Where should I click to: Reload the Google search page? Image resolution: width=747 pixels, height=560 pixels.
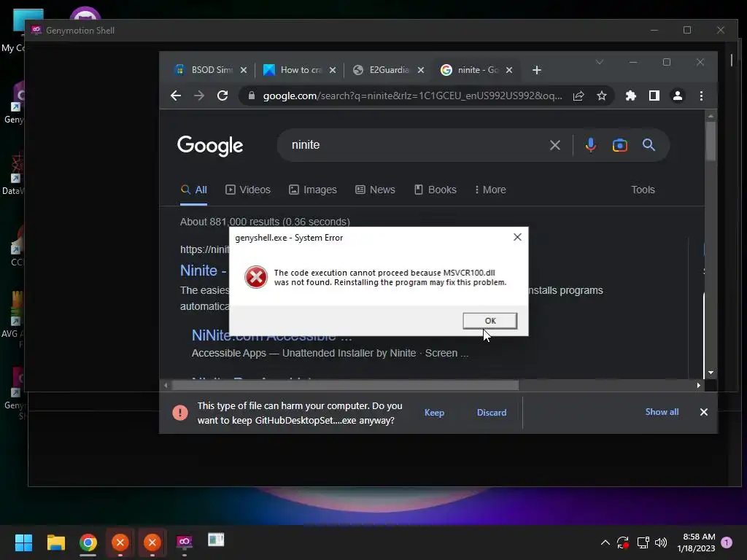(x=222, y=96)
